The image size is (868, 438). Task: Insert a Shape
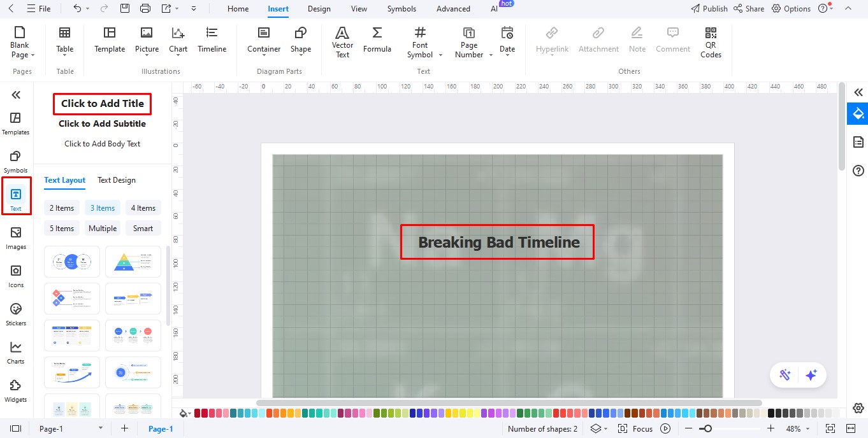click(x=301, y=41)
